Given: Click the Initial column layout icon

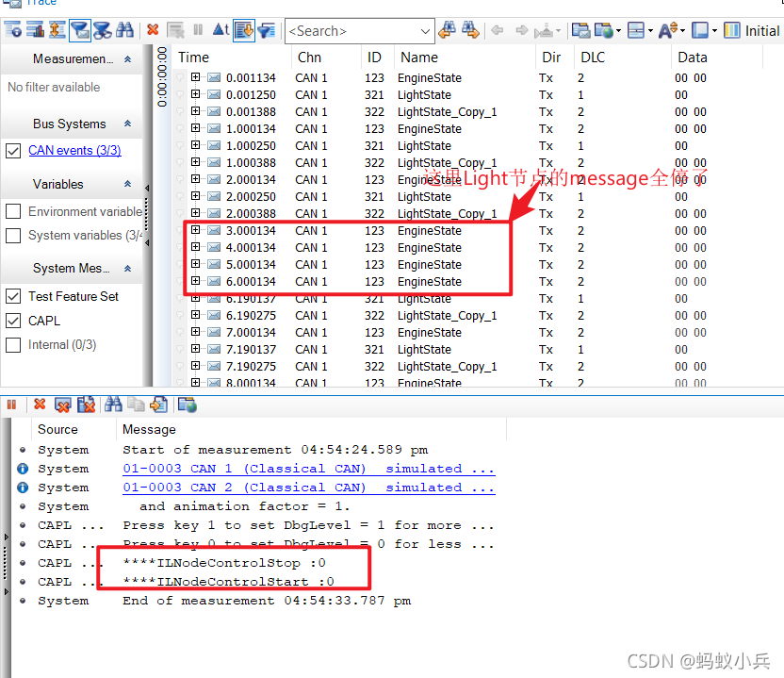Looking at the screenshot, I should 732,30.
